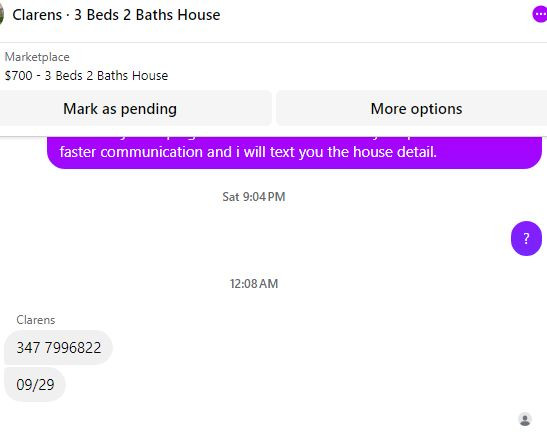Image resolution: width=547 pixels, height=441 pixels.
Task: Click the name Clarens in header title
Action: click(x=37, y=15)
